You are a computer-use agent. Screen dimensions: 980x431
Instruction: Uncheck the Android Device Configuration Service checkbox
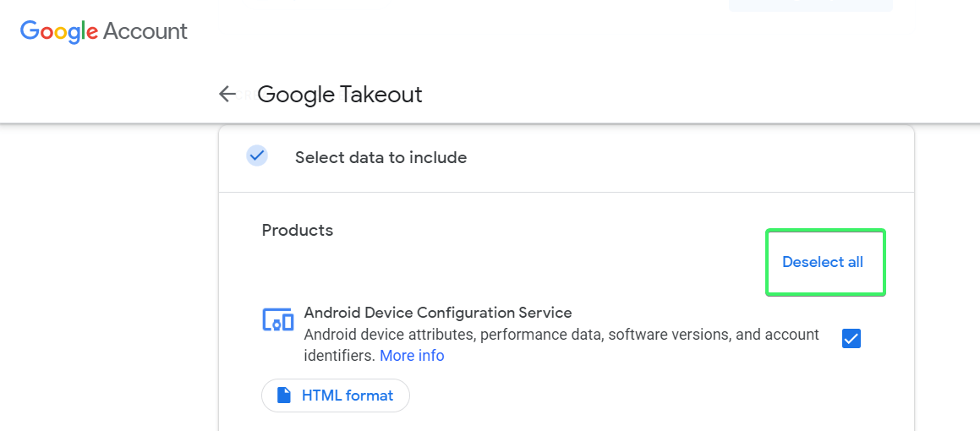(851, 338)
